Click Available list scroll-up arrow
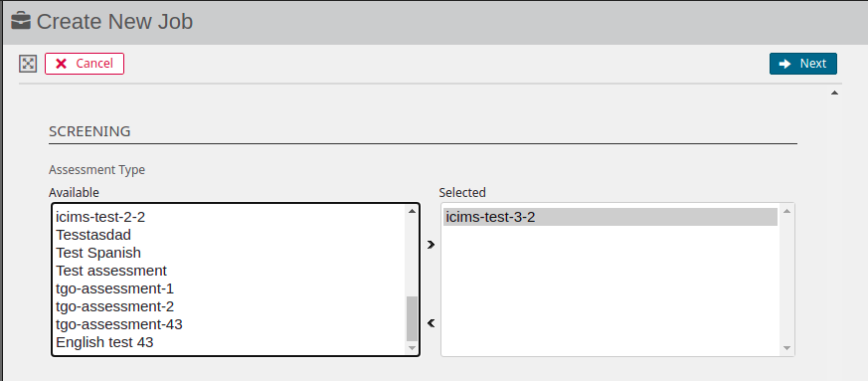The image size is (868, 381). [412, 211]
